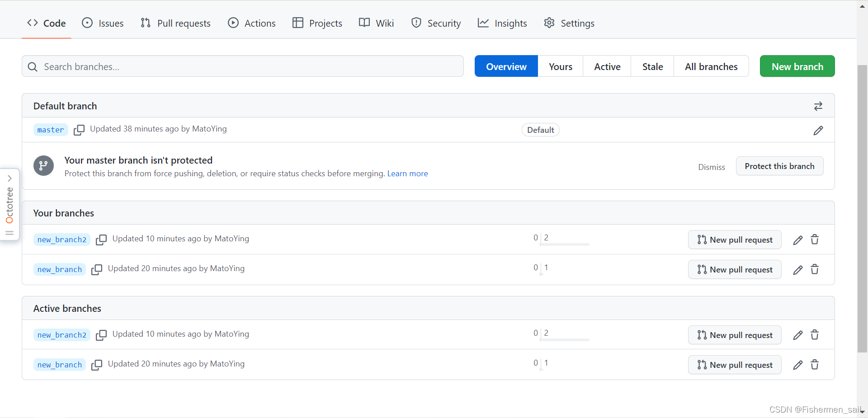Open the Security tab

[436, 23]
